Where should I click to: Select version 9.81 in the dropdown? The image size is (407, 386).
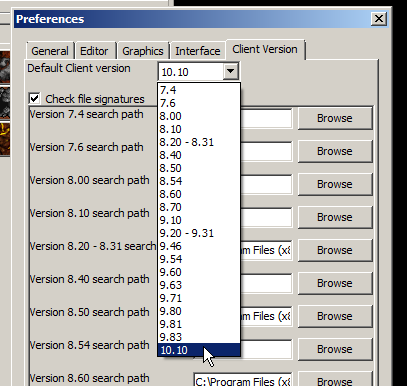tap(199, 324)
